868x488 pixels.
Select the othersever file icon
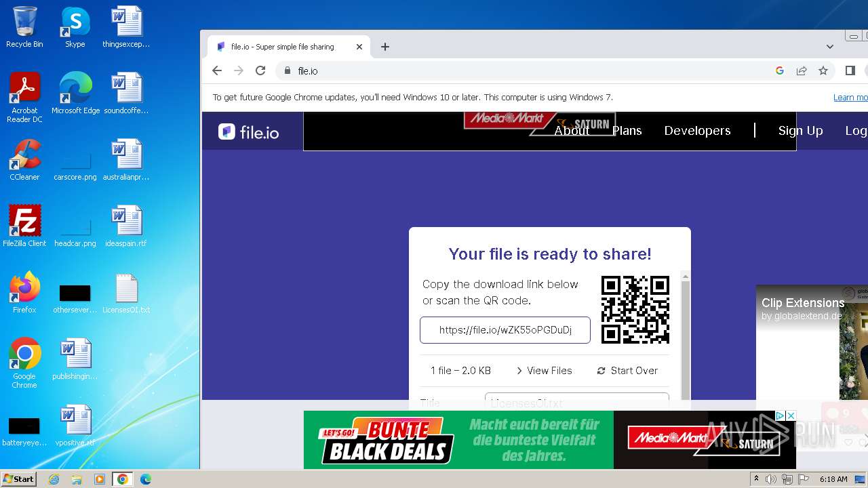(x=75, y=298)
